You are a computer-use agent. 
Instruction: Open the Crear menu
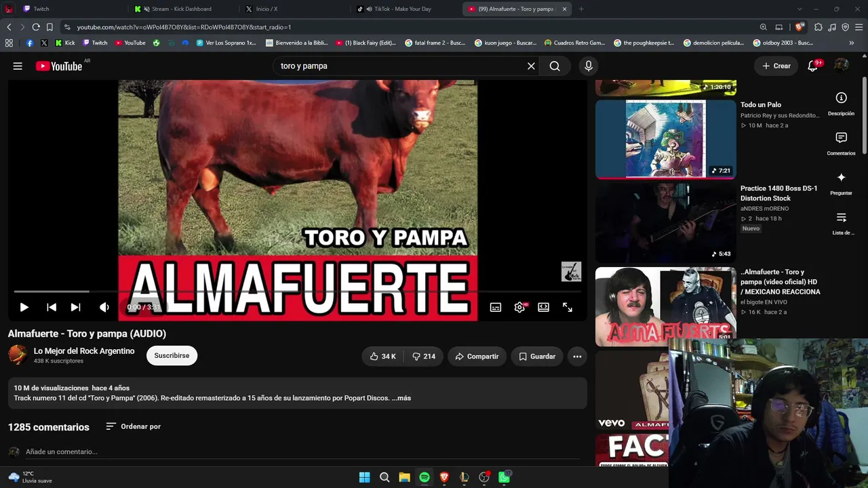click(x=776, y=66)
